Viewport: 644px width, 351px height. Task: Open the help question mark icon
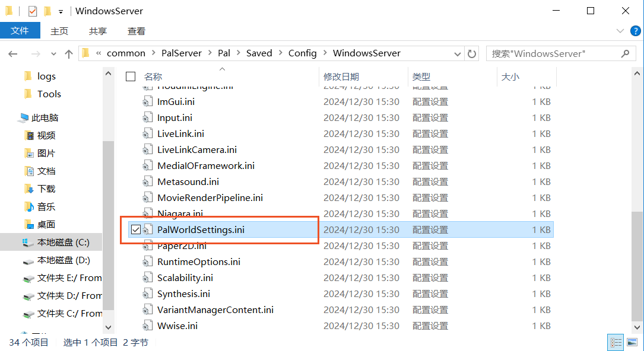point(635,31)
